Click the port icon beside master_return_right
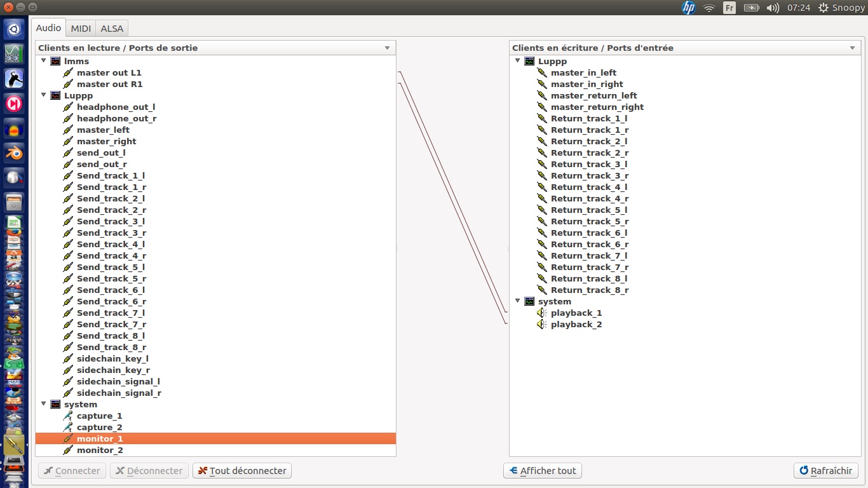Screen dimensions: 868x488 coord(542,107)
